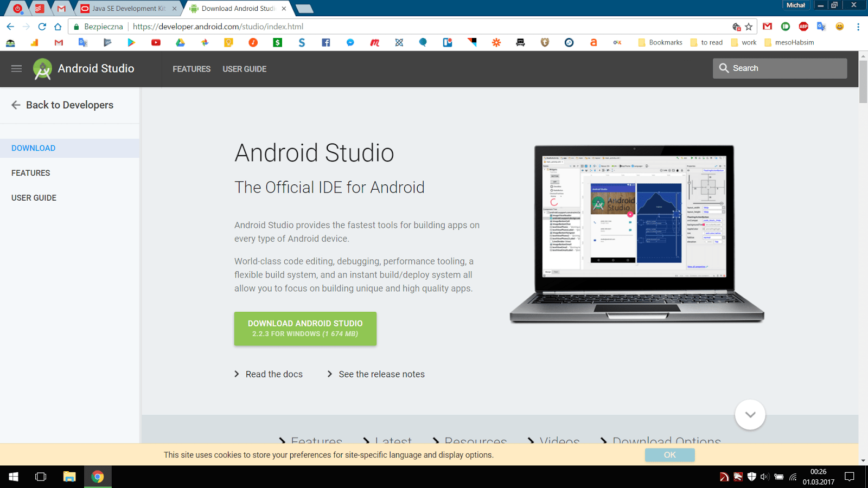Image resolution: width=868 pixels, height=488 pixels.
Task: Open the Facebook bookmark icon
Action: pos(326,42)
